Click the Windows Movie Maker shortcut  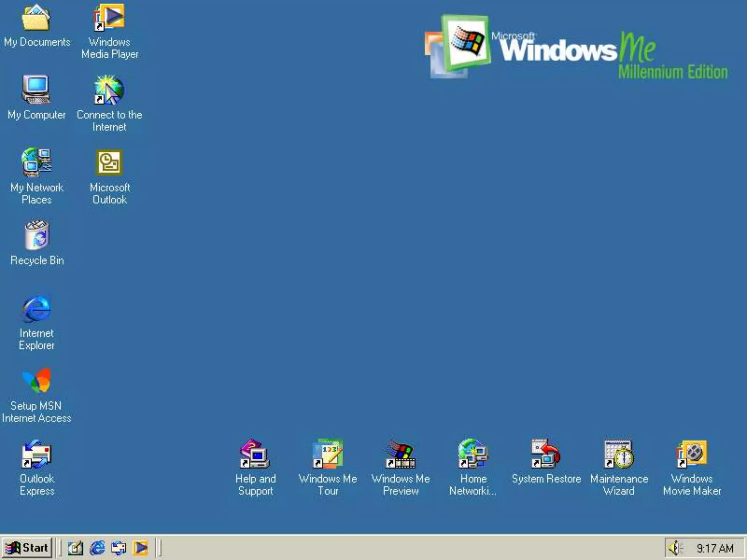[692, 454]
